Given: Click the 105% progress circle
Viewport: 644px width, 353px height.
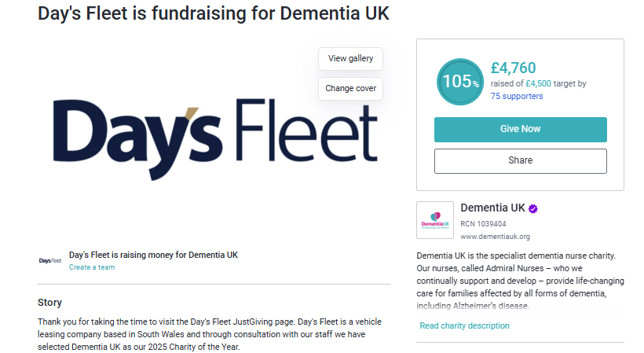Looking at the screenshot, I should [x=459, y=82].
